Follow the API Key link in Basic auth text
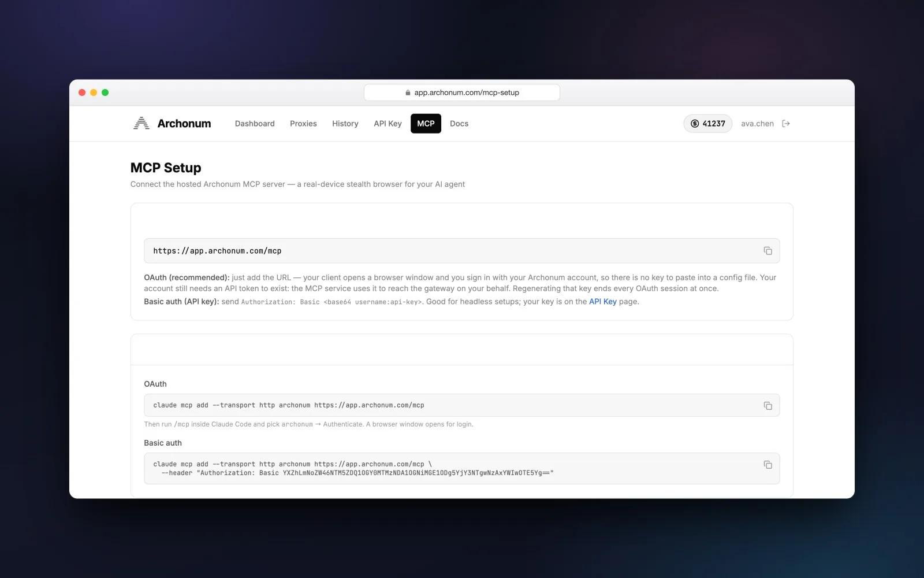 click(x=603, y=302)
